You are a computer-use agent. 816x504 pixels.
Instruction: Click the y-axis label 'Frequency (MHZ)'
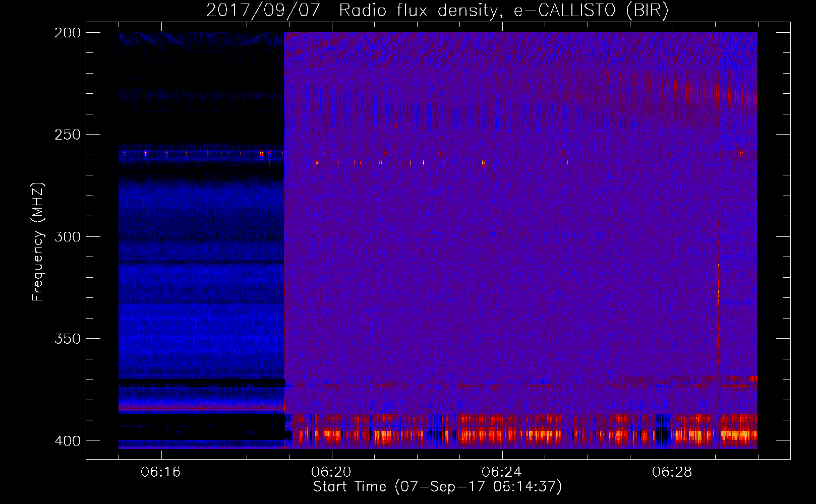click(x=38, y=242)
